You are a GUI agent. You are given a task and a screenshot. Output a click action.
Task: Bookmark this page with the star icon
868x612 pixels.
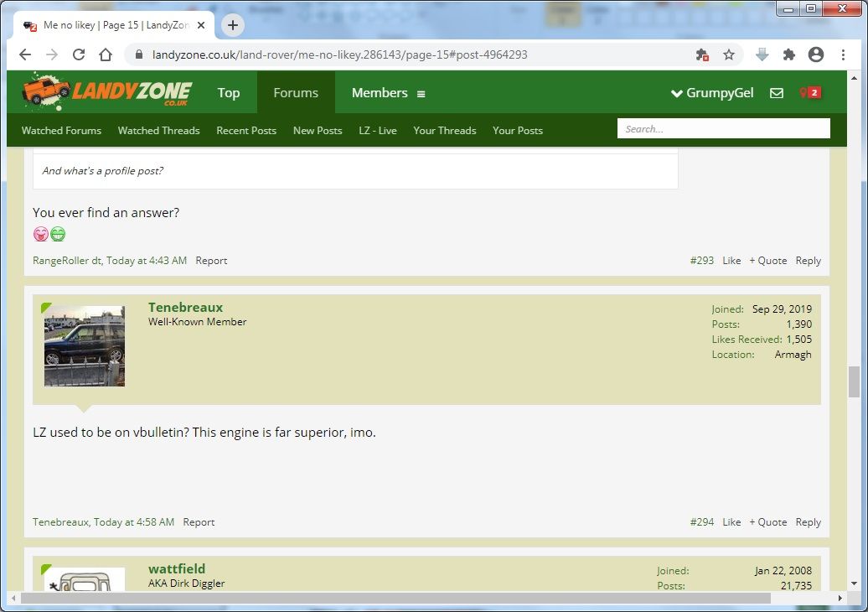[729, 54]
